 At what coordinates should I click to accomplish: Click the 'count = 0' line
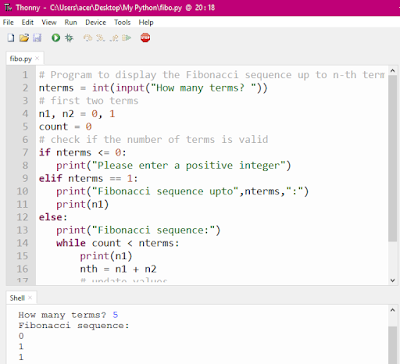(65, 127)
